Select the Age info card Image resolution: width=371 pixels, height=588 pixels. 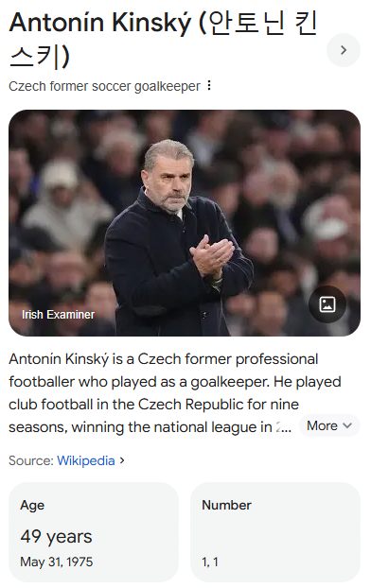click(94, 532)
